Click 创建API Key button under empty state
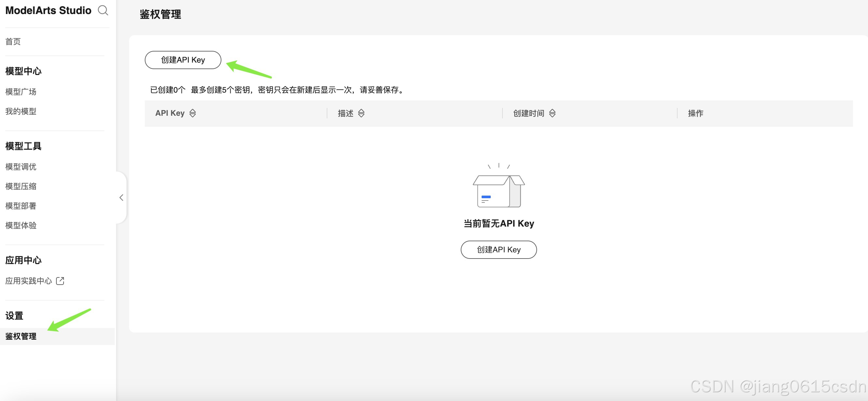The height and width of the screenshot is (401, 868). tap(498, 250)
